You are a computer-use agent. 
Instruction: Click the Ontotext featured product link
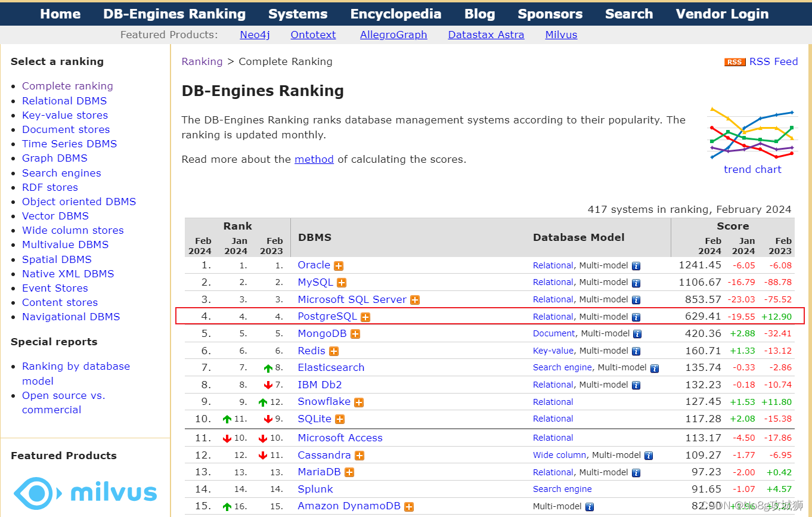314,35
